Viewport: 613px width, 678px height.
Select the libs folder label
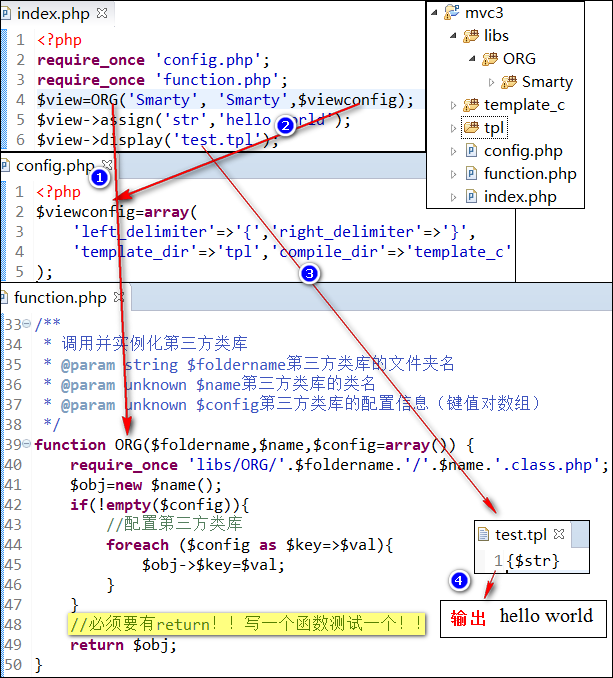(496, 36)
